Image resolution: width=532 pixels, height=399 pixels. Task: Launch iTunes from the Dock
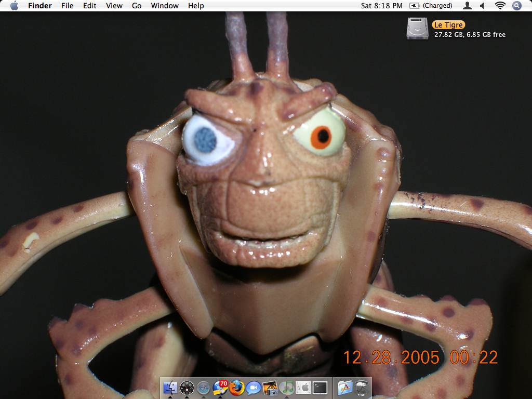coord(287,388)
